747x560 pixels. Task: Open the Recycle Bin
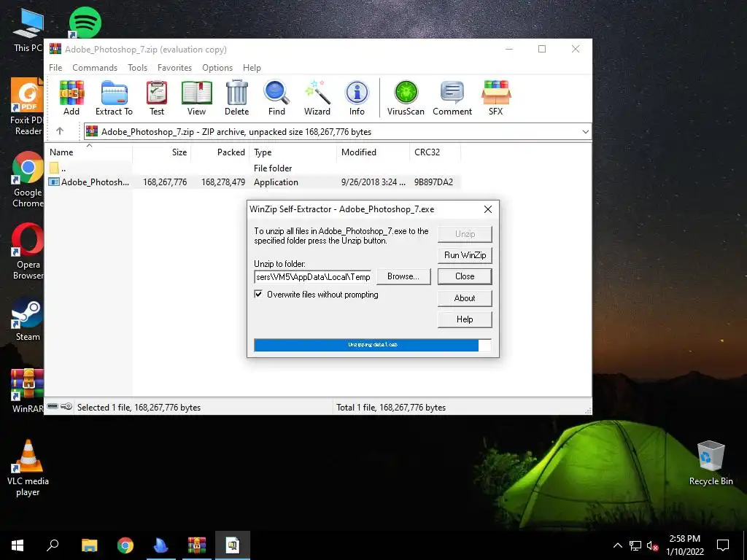tap(711, 463)
